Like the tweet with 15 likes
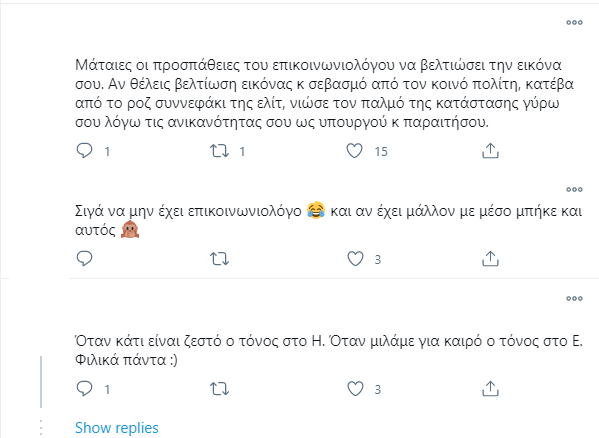The width and height of the screenshot is (599, 438). pyautogui.click(x=355, y=151)
